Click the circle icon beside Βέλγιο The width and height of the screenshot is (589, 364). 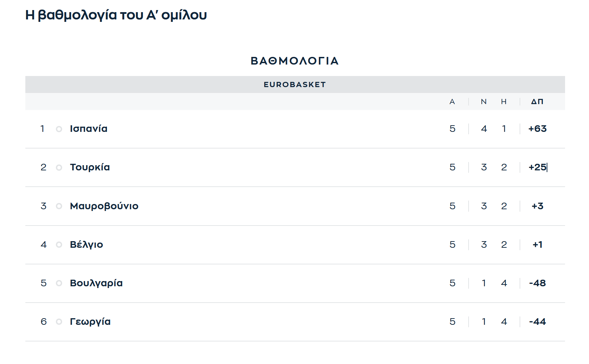click(59, 245)
